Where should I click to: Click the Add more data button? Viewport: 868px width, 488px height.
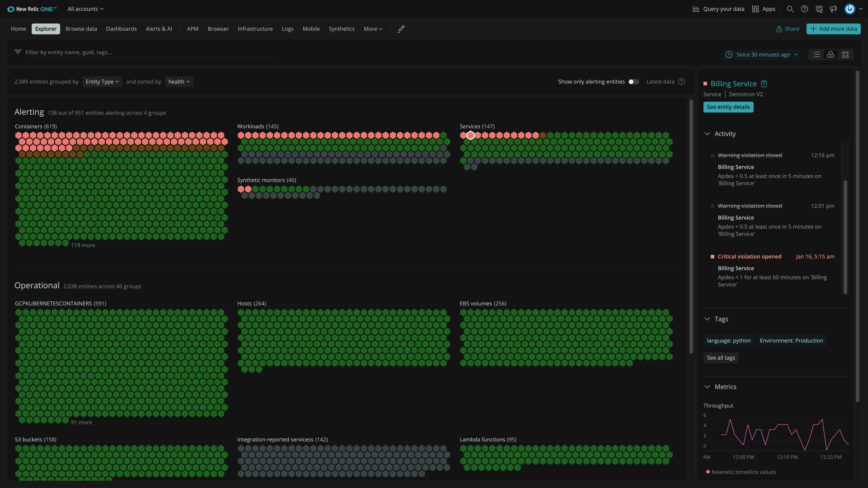coord(833,29)
